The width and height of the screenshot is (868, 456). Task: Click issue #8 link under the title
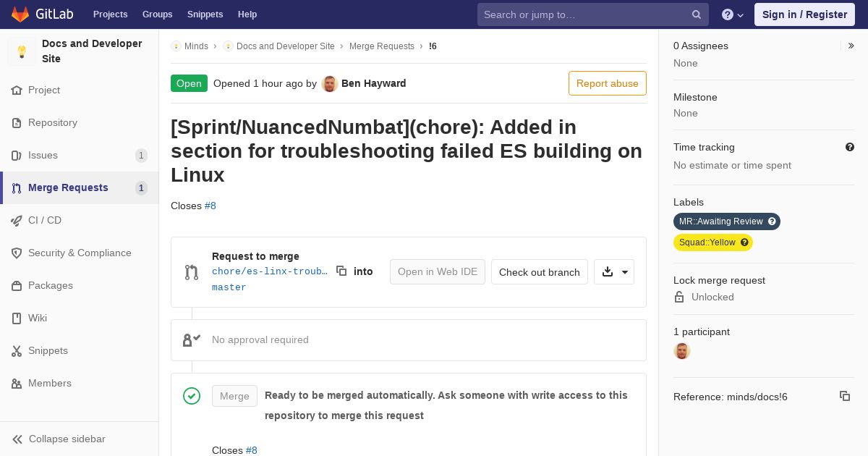click(210, 206)
